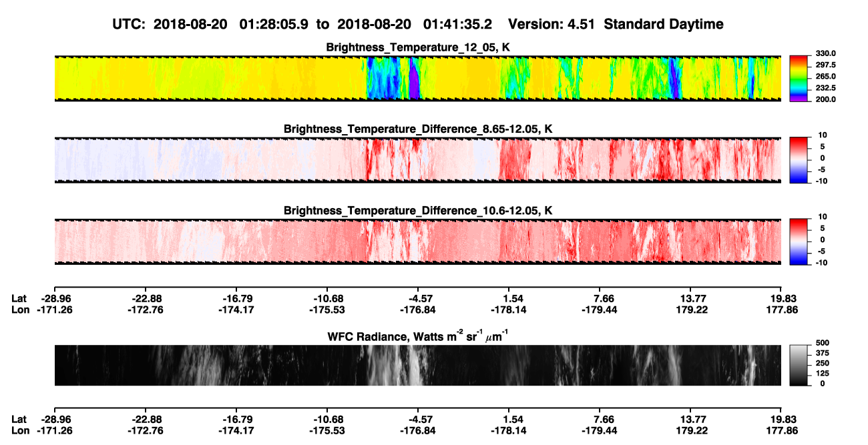
Task: Click the 'Brightness_Temperature_Difference_8.65-12.05, K' title
Action: tap(418, 128)
